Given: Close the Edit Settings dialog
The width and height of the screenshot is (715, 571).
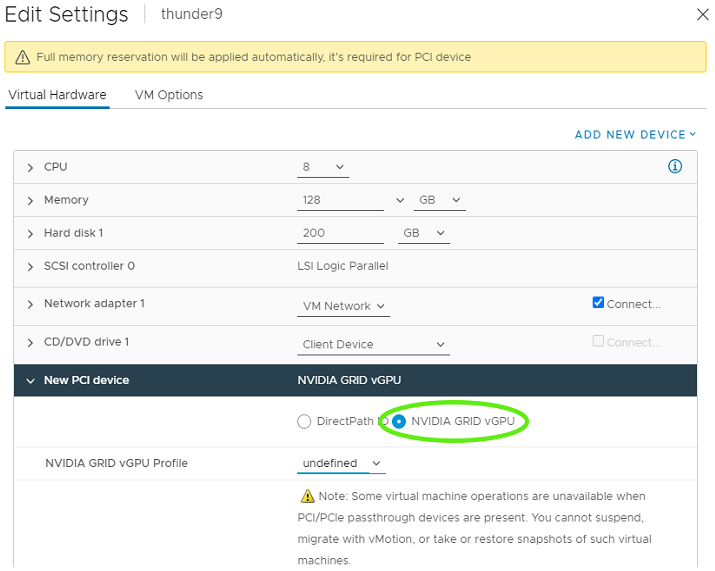Looking at the screenshot, I should [702, 15].
